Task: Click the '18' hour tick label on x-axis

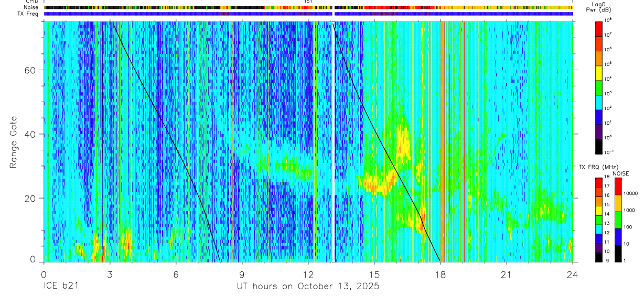Action: 441,274
